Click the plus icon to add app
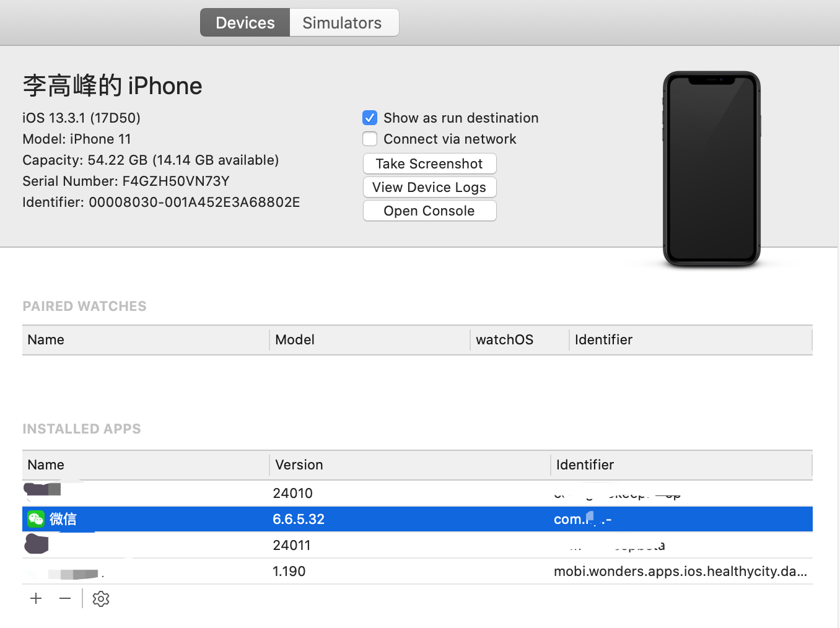The height and width of the screenshot is (628, 840). 36,598
